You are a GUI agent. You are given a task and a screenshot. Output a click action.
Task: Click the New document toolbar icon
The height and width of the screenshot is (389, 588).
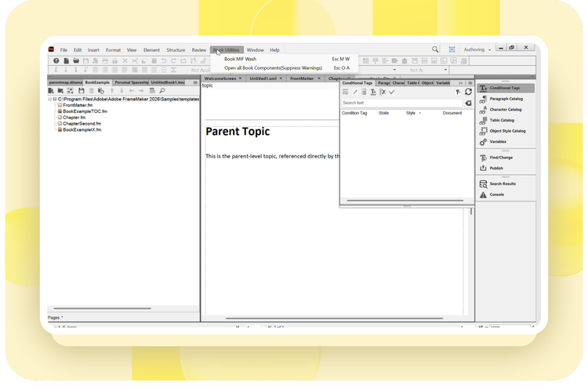pyautogui.click(x=66, y=60)
